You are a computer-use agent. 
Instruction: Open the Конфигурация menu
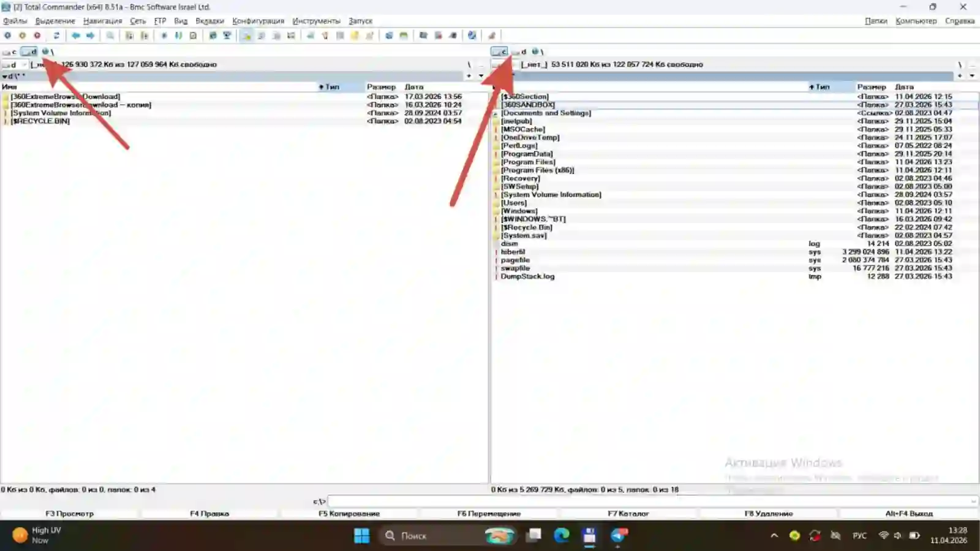[258, 21]
